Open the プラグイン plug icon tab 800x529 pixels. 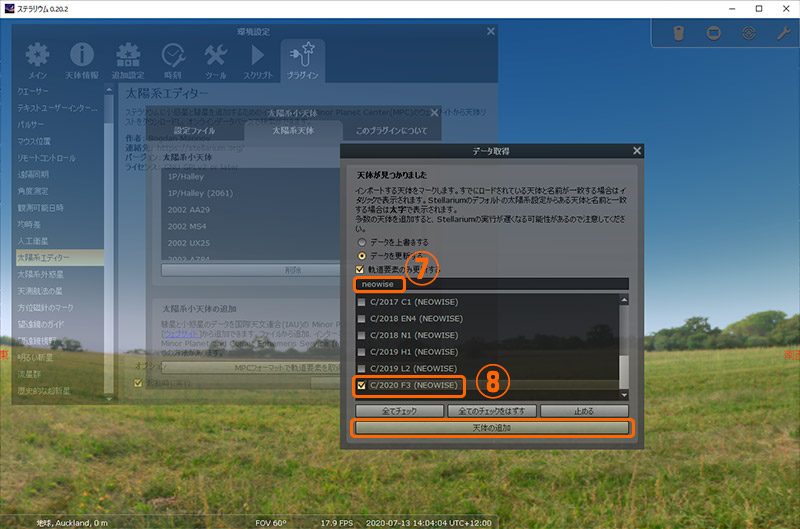click(303, 61)
